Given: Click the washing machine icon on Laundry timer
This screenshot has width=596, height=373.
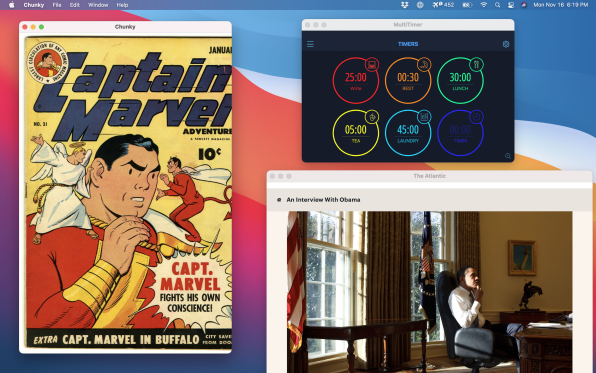Looking at the screenshot, I should (x=424, y=117).
